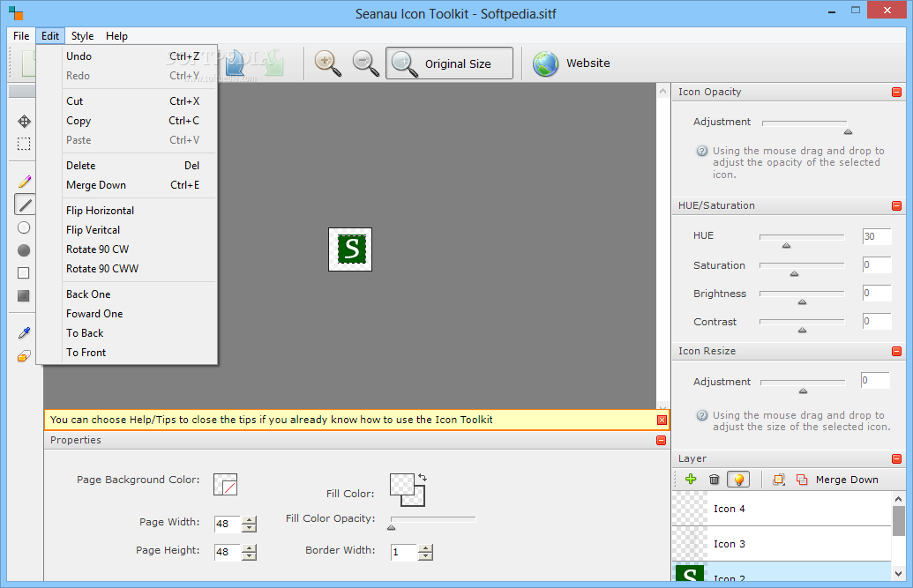Open the Page Background Color swatch
Image resolution: width=913 pixels, height=588 pixels.
click(x=225, y=484)
